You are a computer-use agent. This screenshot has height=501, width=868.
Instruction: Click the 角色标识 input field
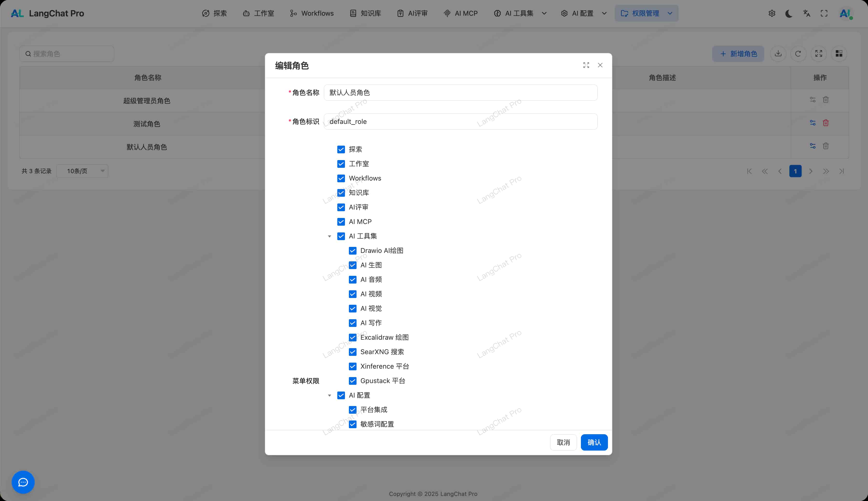[x=460, y=122]
